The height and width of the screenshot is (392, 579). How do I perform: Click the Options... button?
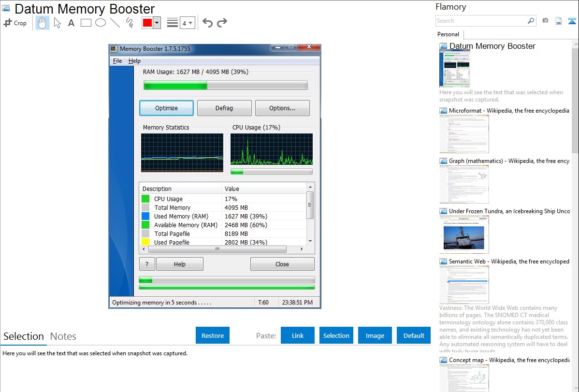(282, 108)
